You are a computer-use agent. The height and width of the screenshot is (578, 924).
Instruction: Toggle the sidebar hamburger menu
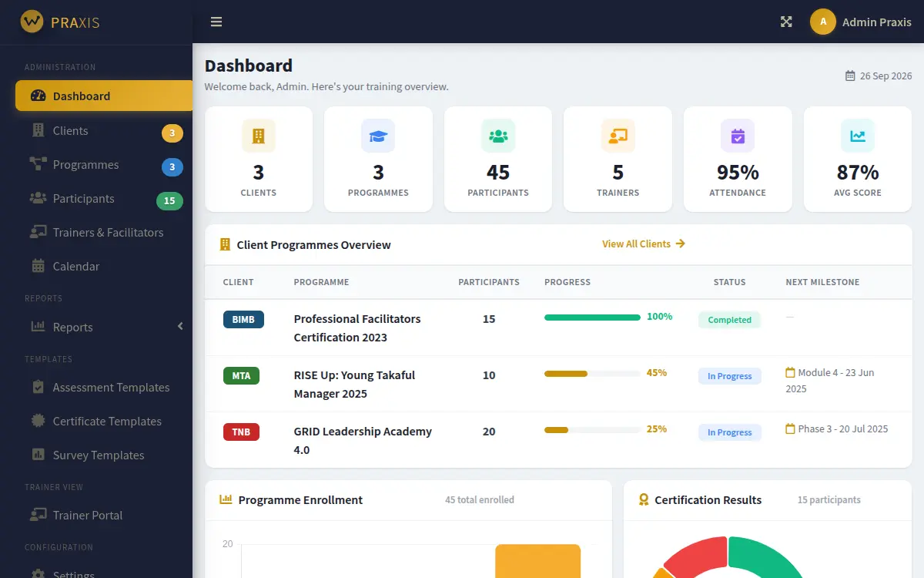216,22
